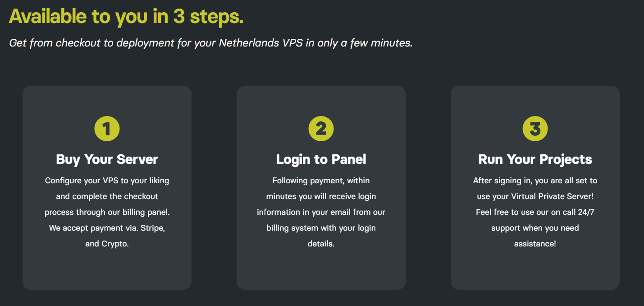Screen dimensions: 644x306
Task: Click the 'billing system with your login' line
Action: pyautogui.click(x=321, y=228)
